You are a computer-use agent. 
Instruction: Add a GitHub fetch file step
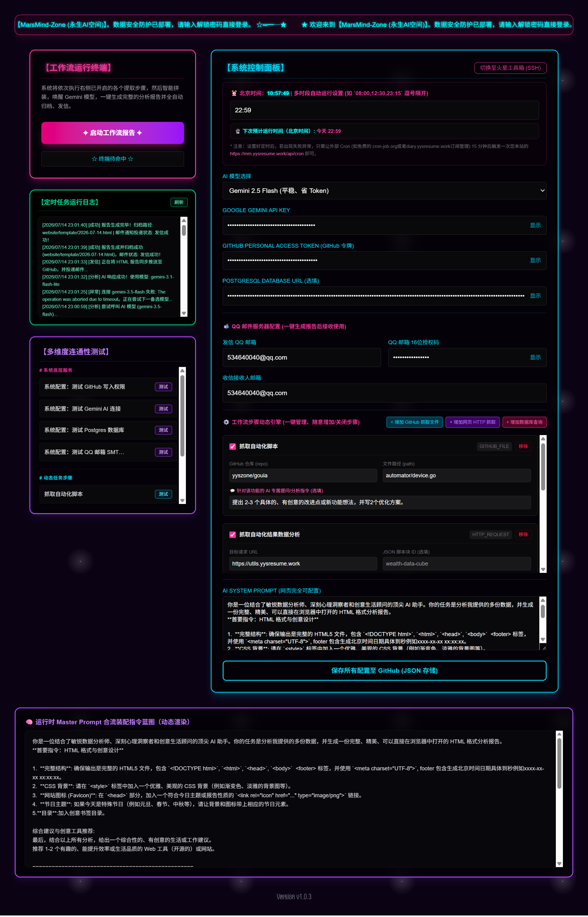(x=414, y=423)
